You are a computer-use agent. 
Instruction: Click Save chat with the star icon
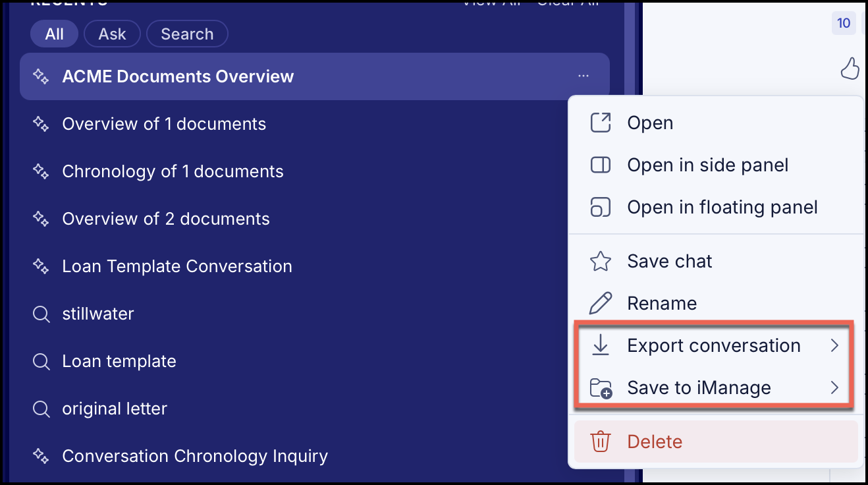(716, 262)
